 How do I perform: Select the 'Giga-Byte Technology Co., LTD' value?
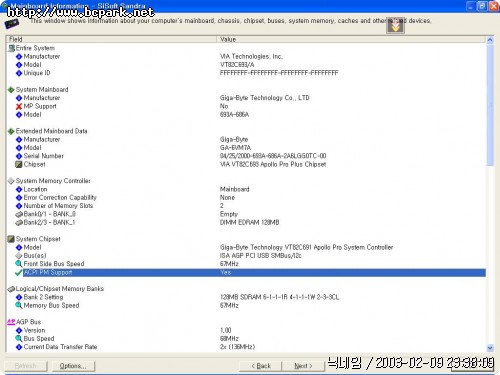coord(265,98)
